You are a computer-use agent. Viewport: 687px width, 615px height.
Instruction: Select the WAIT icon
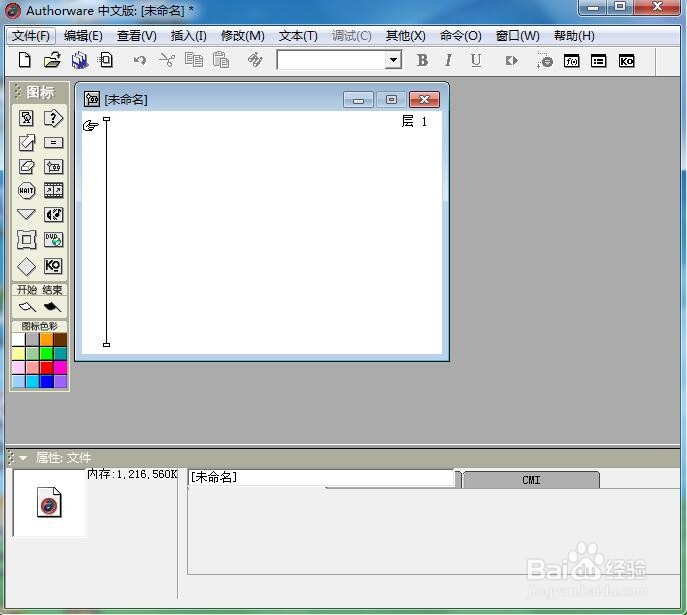click(26, 191)
